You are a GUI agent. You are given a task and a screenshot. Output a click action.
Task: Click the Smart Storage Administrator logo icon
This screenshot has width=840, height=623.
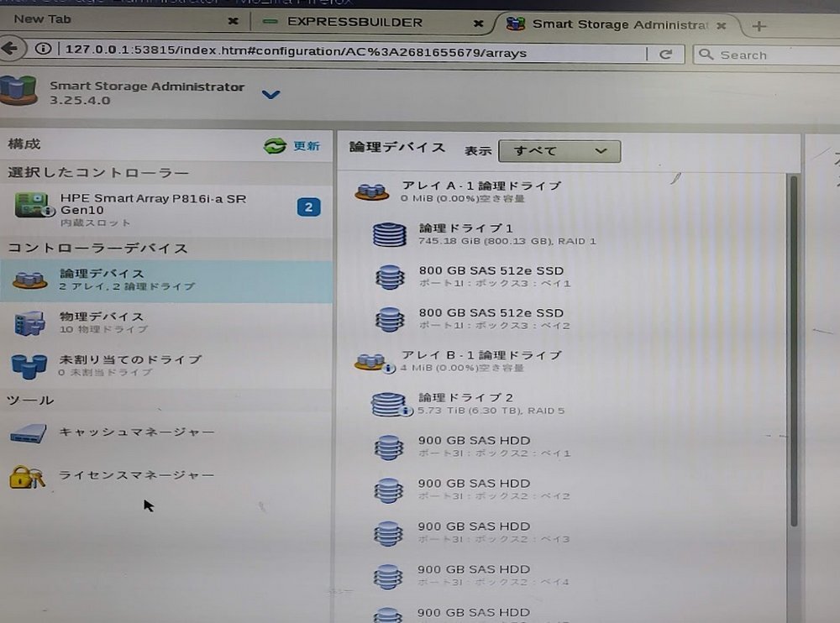click(x=18, y=90)
